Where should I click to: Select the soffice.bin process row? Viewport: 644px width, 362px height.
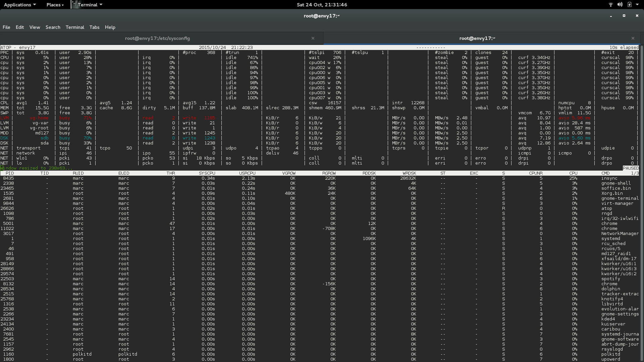(320, 188)
